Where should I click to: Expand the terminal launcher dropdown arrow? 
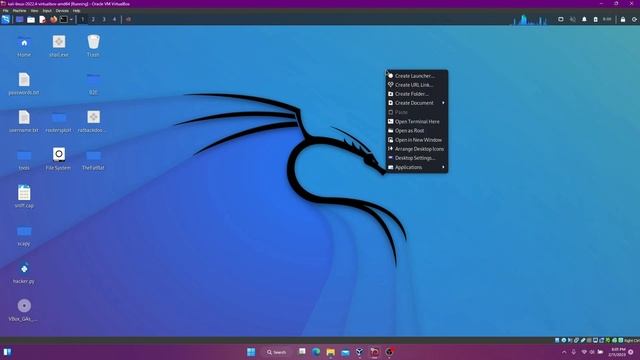pyautogui.click(x=71, y=19)
